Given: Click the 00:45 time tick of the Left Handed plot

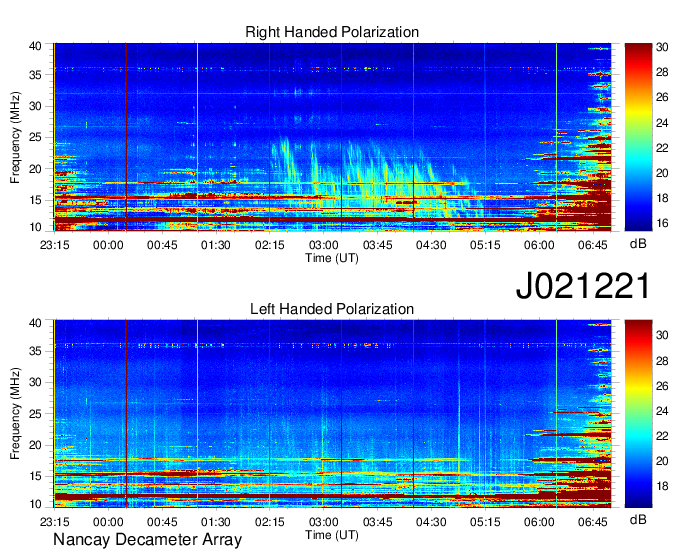Looking at the screenshot, I should tap(162, 522).
